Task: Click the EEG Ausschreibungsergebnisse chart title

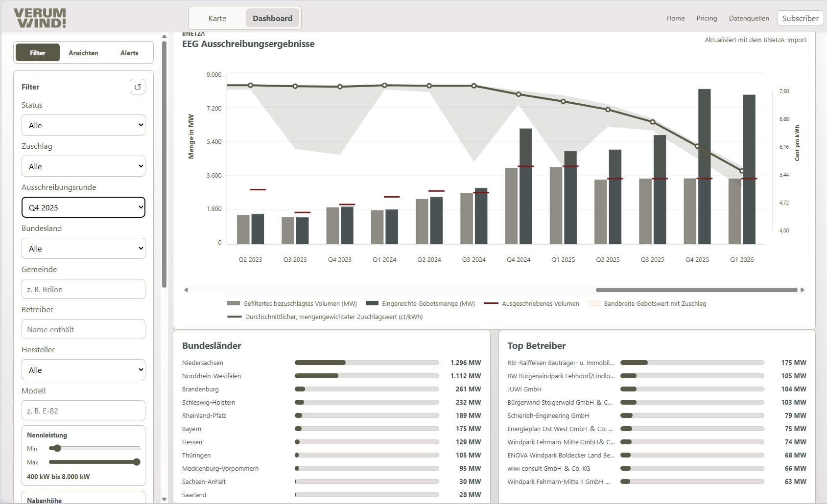Action: 248,44
